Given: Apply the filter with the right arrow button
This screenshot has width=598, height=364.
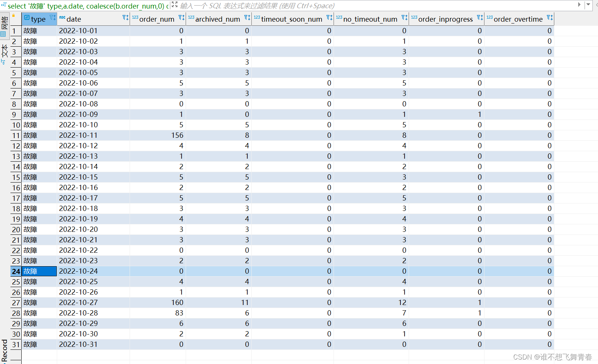Looking at the screenshot, I should (579, 5).
